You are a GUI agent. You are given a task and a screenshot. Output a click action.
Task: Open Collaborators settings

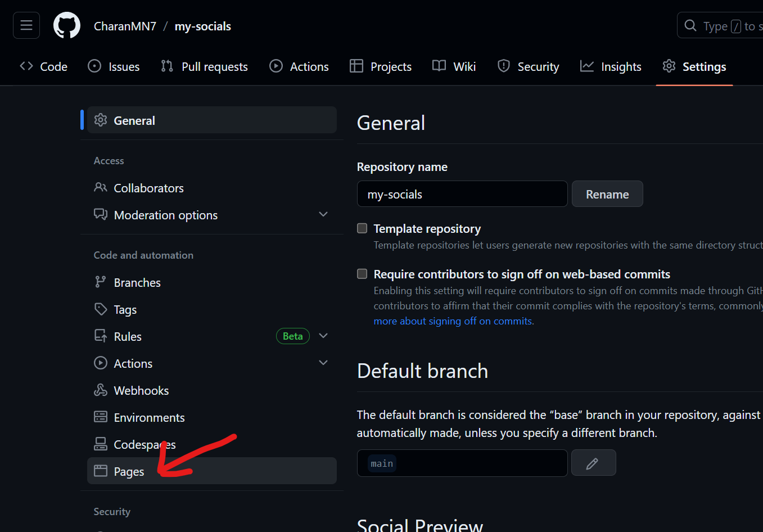212,188
